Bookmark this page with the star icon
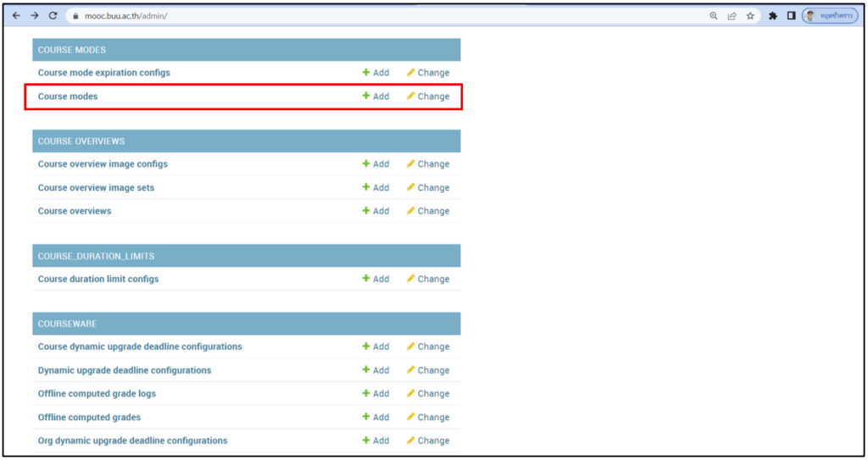Viewport: 868px width, 460px height. tap(750, 15)
